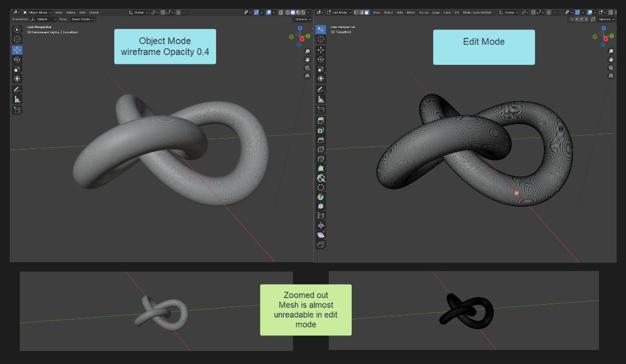Choose the Rotate tool in Object Mode viewport
Viewport: 626px width, 364px height.
pos(17,60)
